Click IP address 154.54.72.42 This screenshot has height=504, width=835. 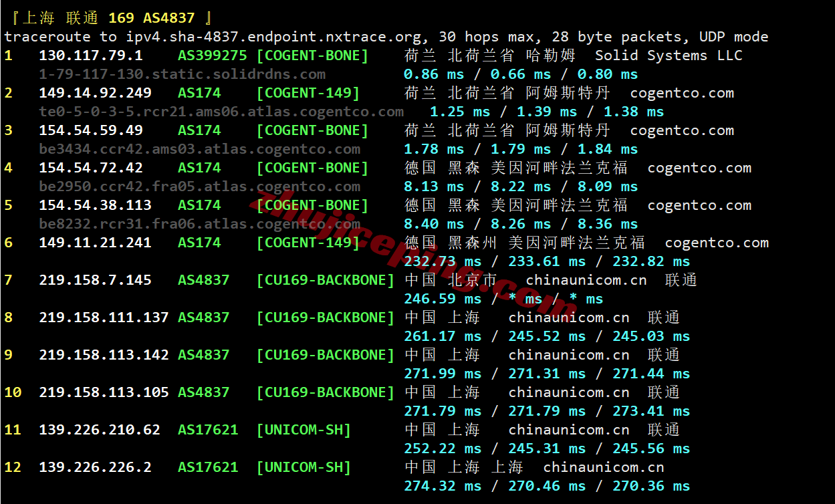click(x=91, y=168)
